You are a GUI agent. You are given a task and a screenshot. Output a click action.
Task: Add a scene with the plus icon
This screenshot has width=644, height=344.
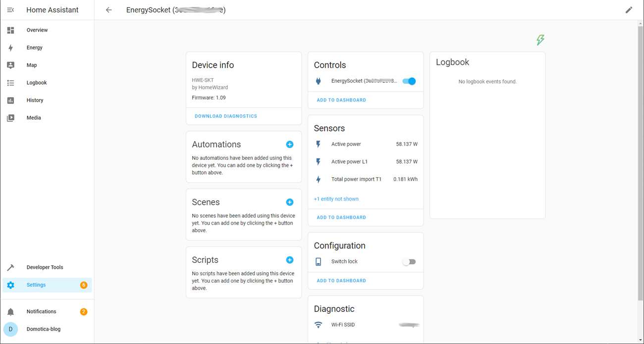pyautogui.click(x=290, y=202)
